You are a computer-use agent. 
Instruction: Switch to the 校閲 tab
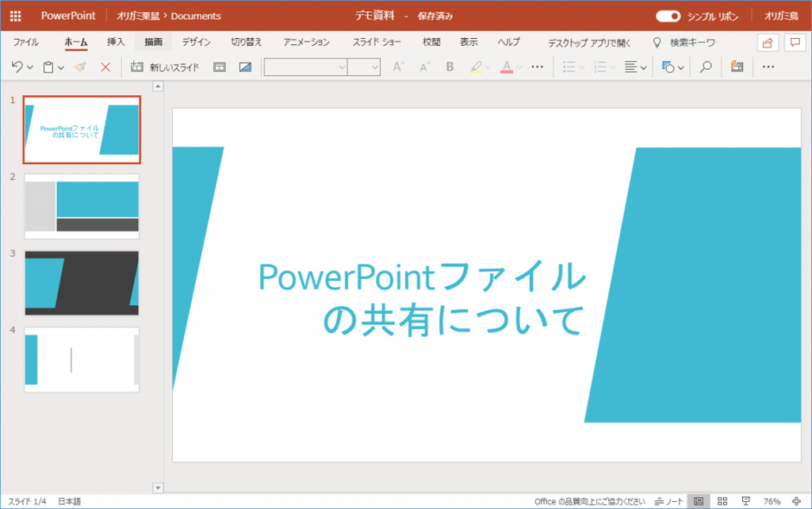(x=431, y=43)
